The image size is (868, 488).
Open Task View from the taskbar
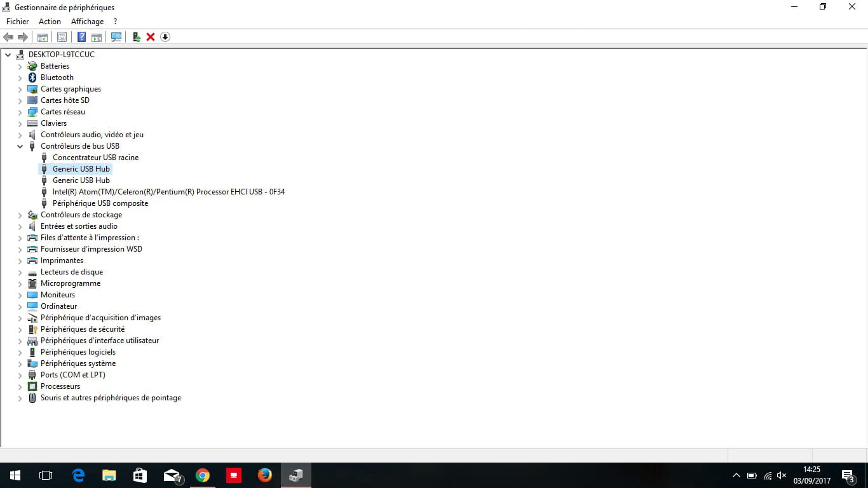(x=45, y=475)
